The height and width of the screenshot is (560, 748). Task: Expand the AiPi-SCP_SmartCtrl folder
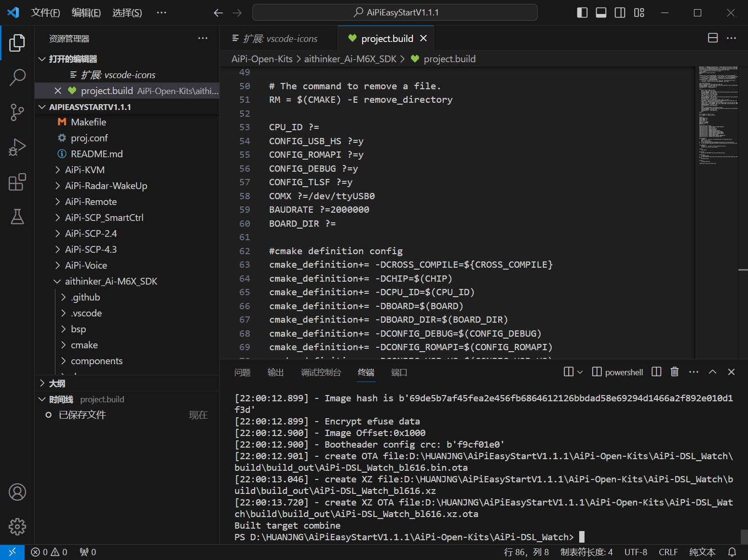127,218
